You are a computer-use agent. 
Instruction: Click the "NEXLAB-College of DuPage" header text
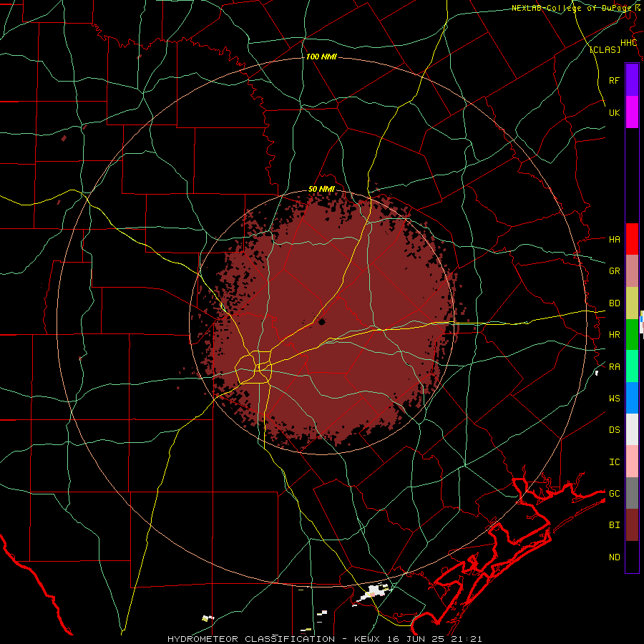[572, 8]
